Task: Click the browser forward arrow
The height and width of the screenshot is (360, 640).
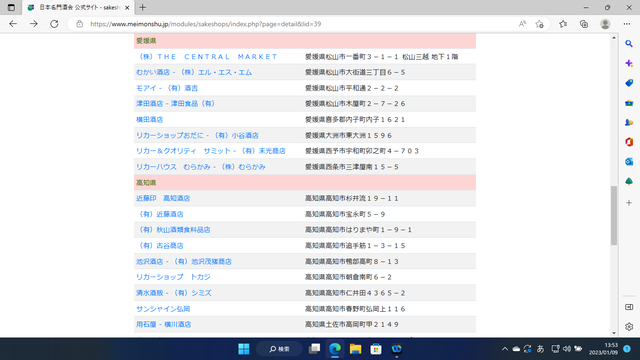Action: (34, 24)
